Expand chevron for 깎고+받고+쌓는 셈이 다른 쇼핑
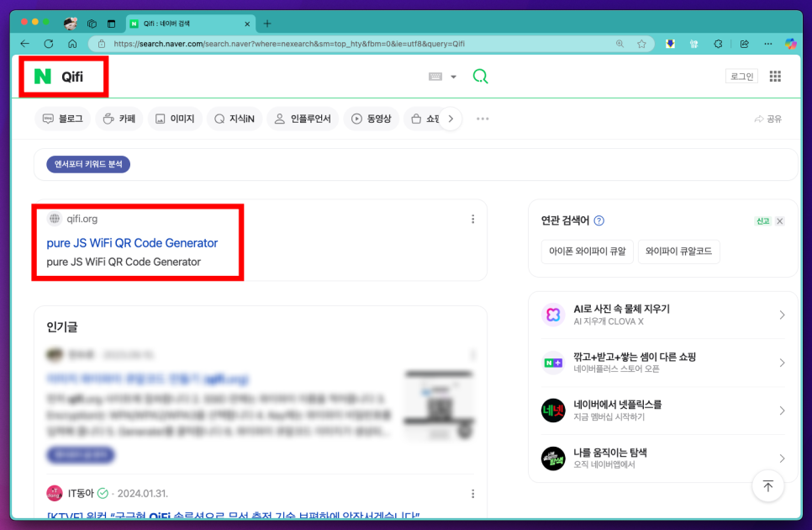This screenshot has height=530, width=812. 782,363
